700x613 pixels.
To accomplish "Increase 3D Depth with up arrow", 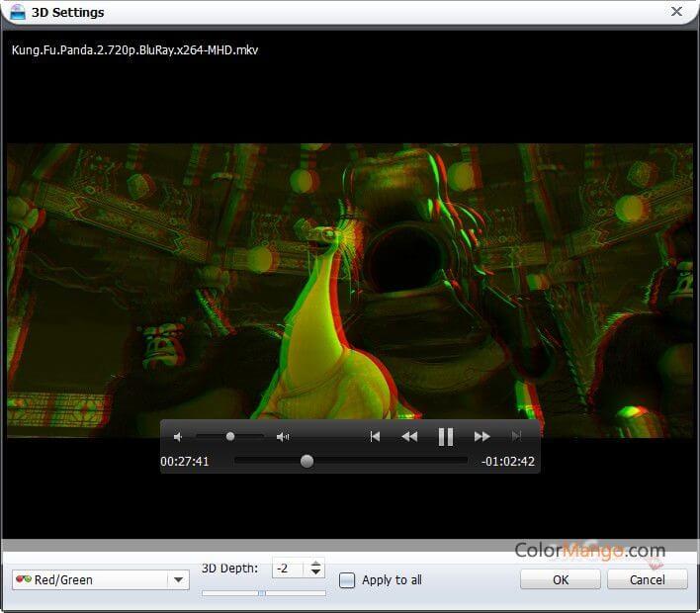I will tap(315, 564).
